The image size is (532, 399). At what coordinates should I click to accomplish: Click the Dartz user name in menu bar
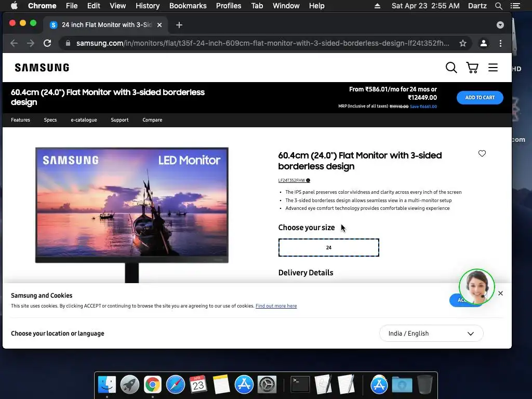pyautogui.click(x=477, y=6)
